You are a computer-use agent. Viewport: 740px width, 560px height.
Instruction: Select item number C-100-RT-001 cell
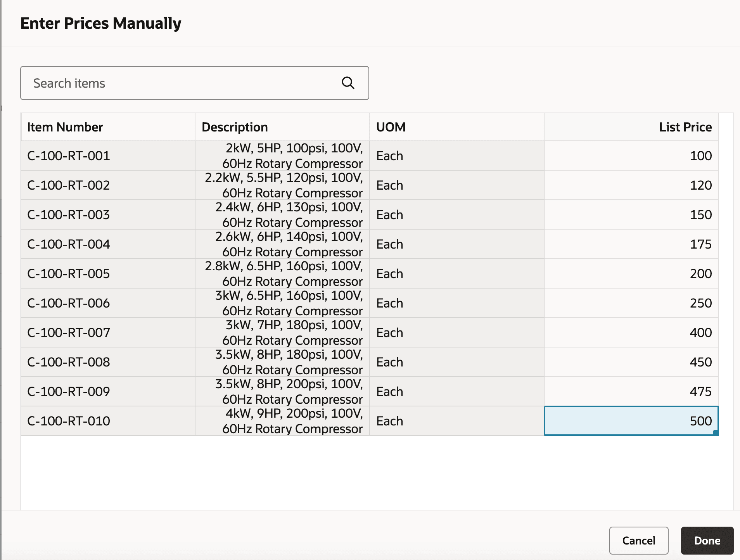tap(107, 156)
